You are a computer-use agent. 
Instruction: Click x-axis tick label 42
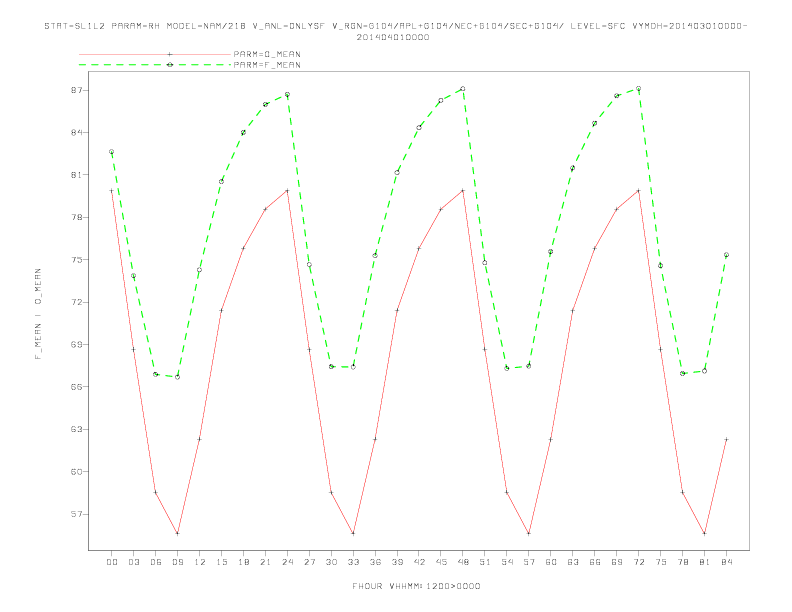[x=419, y=562]
